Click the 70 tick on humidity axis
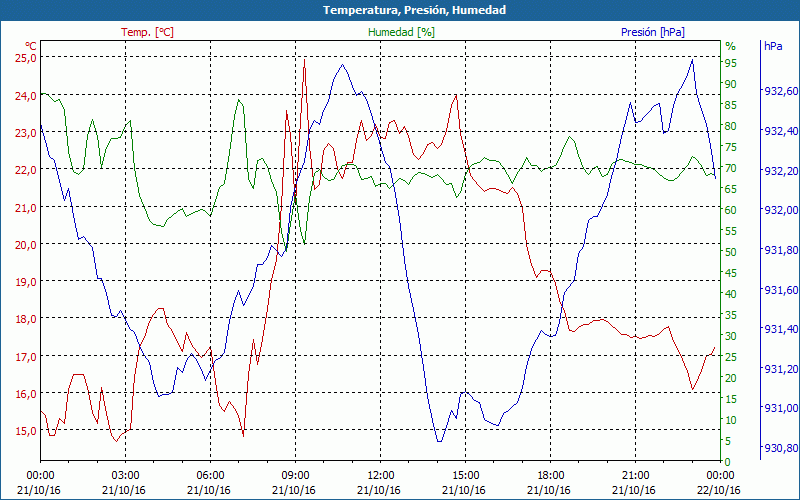800x500 pixels. [x=731, y=168]
